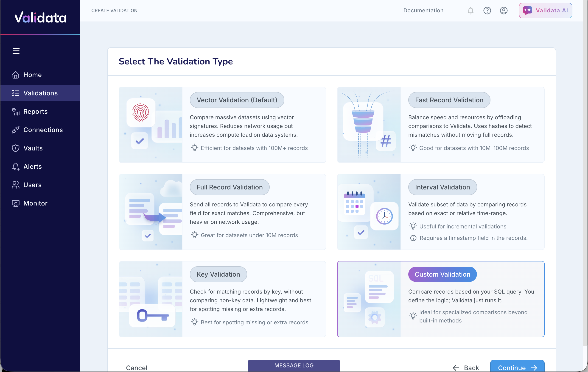Open the Users section
This screenshot has width=588, height=372.
32,185
